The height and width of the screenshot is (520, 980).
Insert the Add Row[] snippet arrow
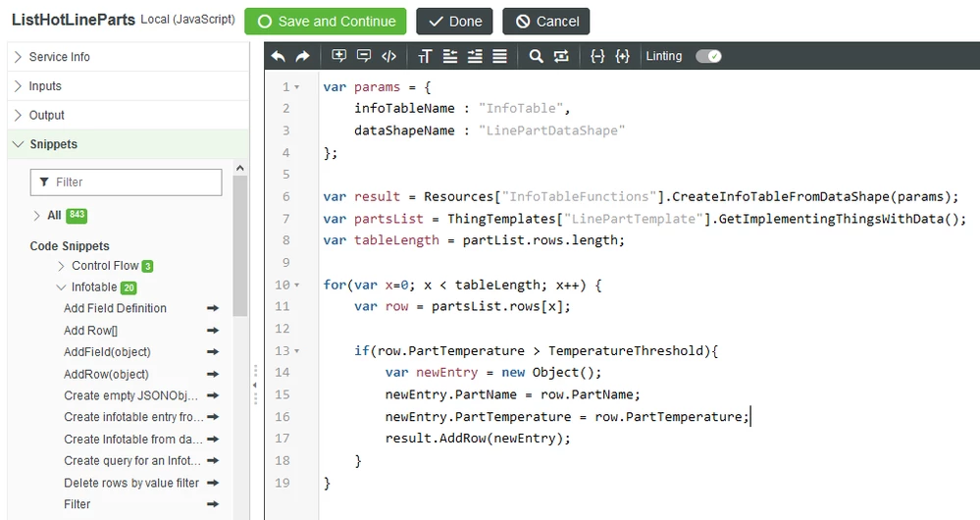pyautogui.click(x=213, y=330)
